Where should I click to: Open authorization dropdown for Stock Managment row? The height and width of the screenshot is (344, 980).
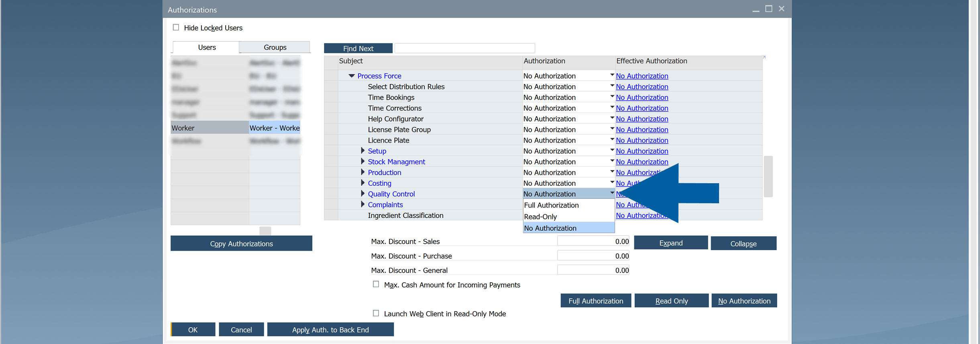612,161
